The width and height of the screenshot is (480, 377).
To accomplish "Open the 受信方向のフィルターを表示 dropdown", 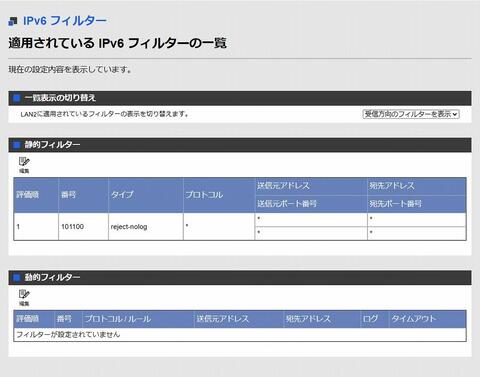I will (x=411, y=114).
